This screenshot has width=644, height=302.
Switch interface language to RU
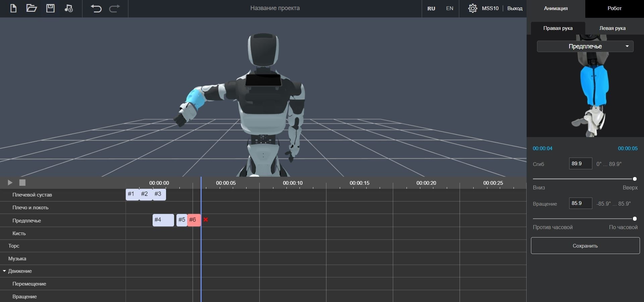pos(431,8)
